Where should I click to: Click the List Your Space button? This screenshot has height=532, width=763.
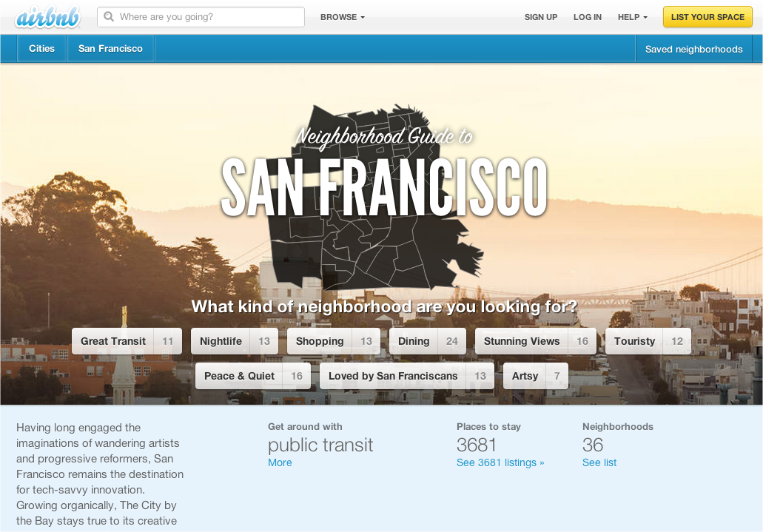click(x=707, y=17)
